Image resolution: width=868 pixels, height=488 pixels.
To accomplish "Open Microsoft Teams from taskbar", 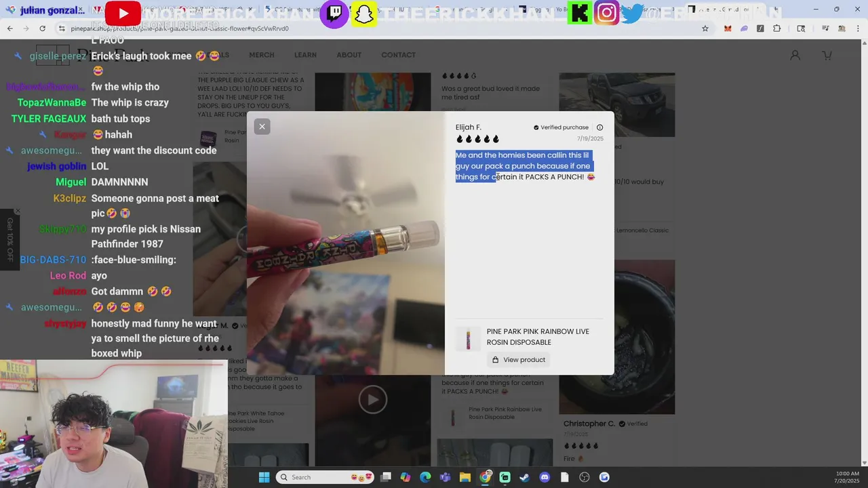I will pyautogui.click(x=445, y=477).
